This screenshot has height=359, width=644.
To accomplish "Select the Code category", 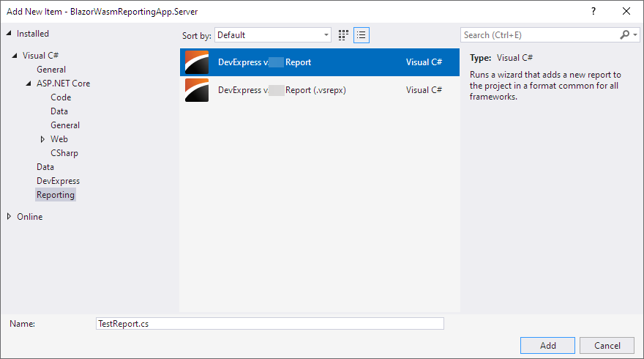I will [61, 97].
